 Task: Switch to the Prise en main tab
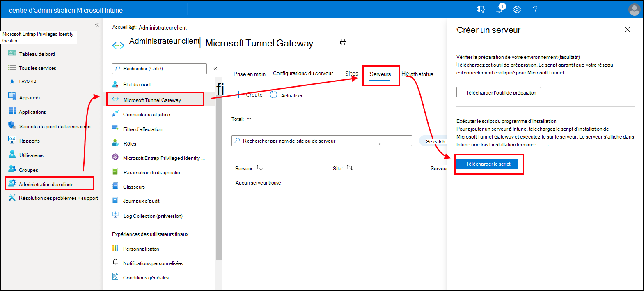250,74
